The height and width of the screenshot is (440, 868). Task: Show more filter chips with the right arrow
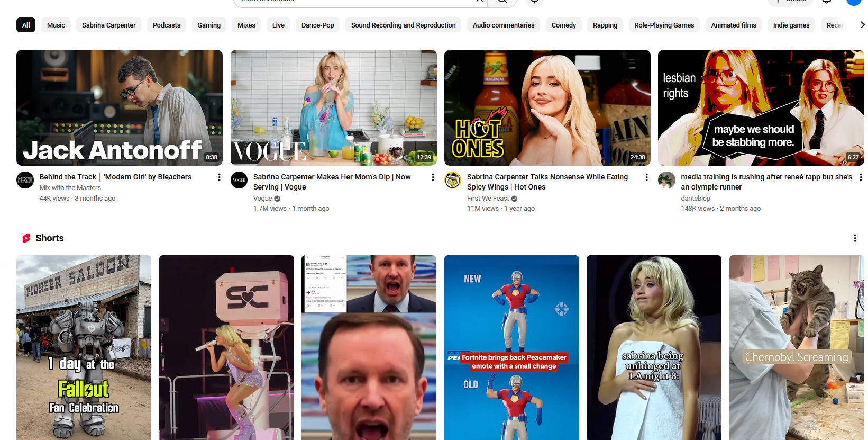coord(862,25)
